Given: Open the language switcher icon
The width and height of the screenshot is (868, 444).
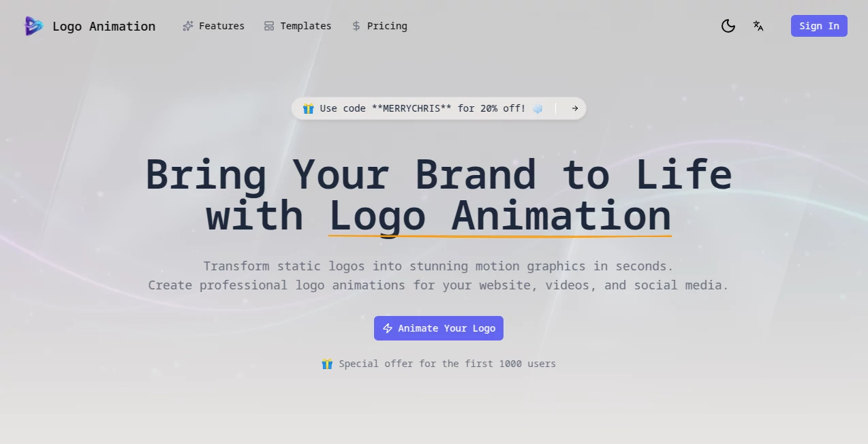Looking at the screenshot, I should pyautogui.click(x=758, y=26).
